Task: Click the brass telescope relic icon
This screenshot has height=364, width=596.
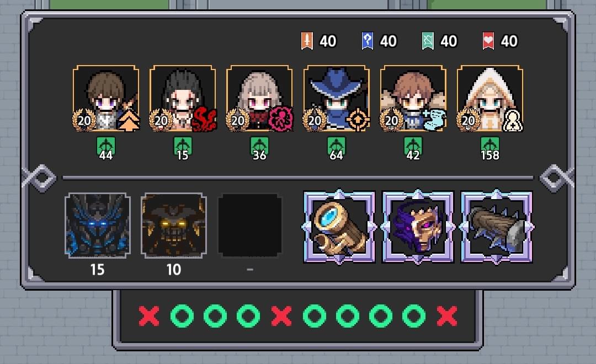Action: tap(339, 227)
